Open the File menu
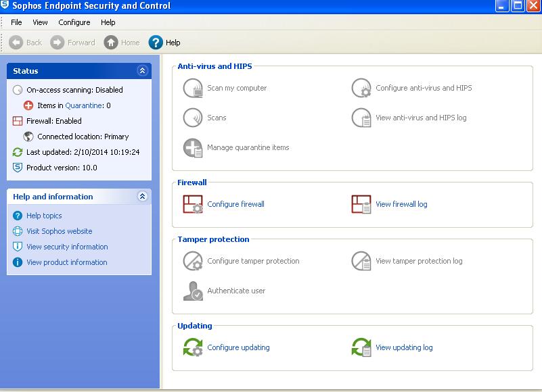Viewport: 542px width, 392px height. [16, 22]
